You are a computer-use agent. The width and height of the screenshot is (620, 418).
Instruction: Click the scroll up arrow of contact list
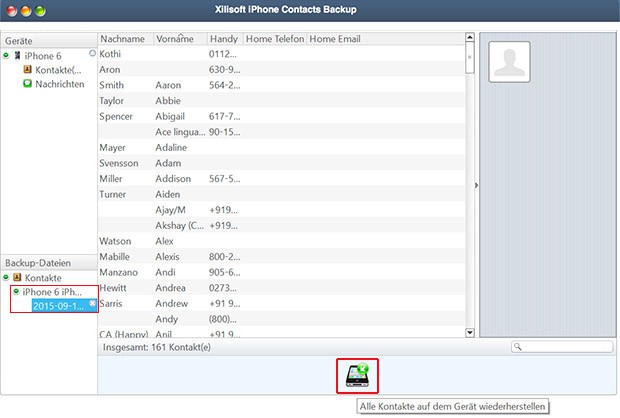click(x=470, y=37)
